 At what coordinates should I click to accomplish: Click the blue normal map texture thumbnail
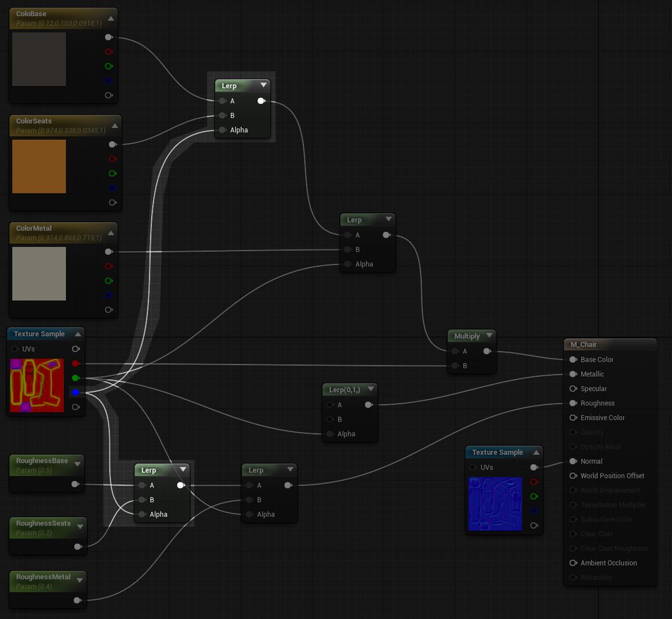pos(495,504)
